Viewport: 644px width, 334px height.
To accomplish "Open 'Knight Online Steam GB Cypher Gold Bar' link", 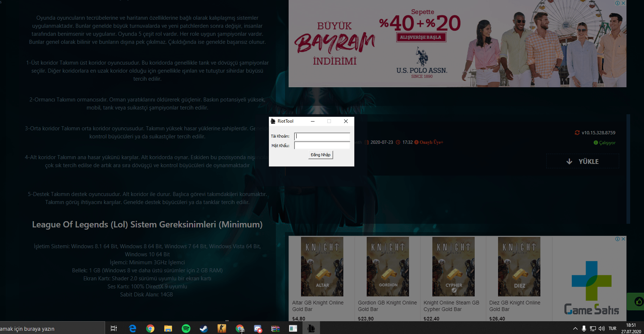I will 451,306.
